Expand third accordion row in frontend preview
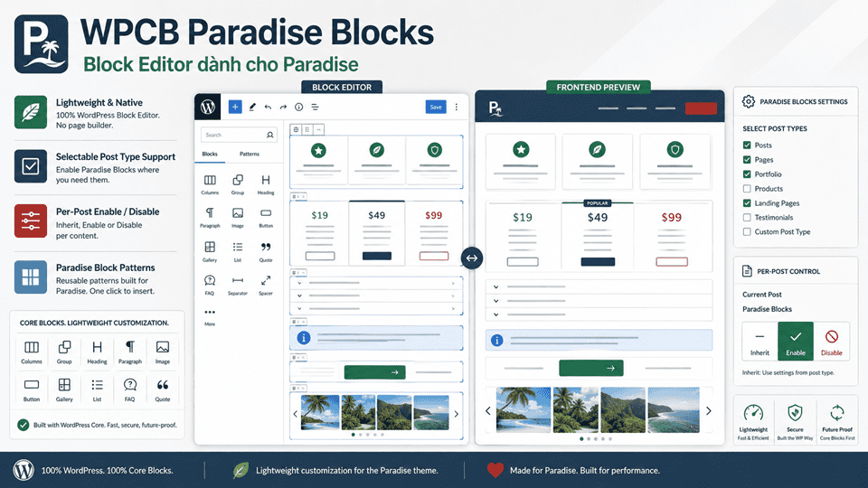The image size is (868, 488). pyautogui.click(x=599, y=314)
